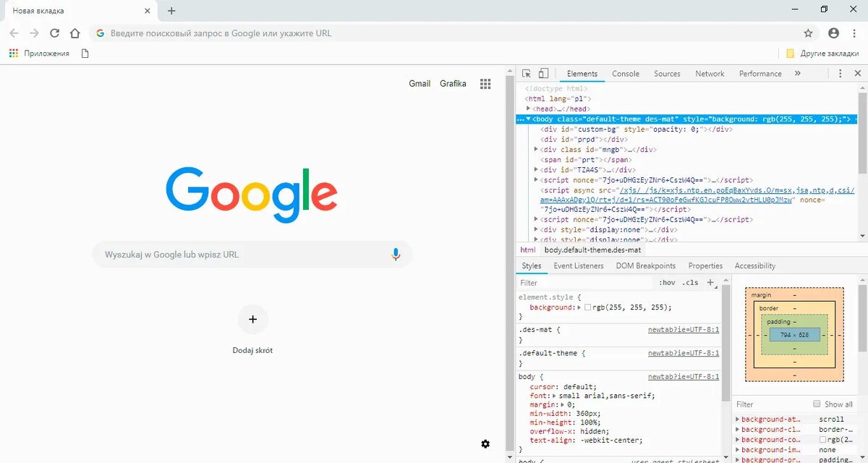Screen dimensions: 868x463
Task: Expand the background shorthand in element.style
Action: pos(579,307)
